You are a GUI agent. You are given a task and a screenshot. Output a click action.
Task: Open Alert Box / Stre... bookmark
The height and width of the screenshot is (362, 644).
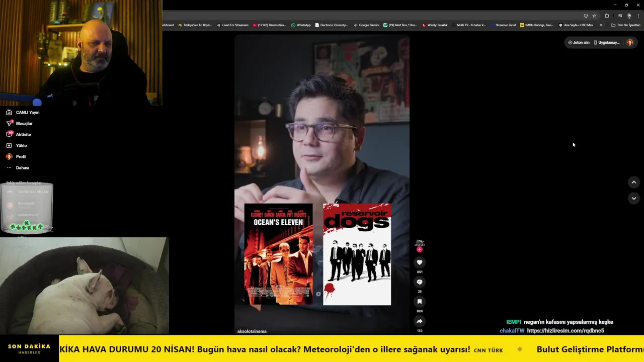click(x=400, y=25)
